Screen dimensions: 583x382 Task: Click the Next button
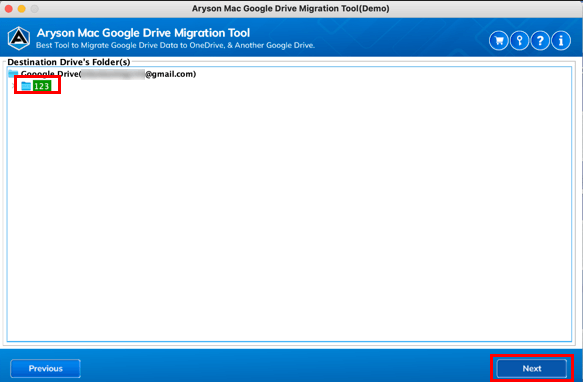[532, 368]
